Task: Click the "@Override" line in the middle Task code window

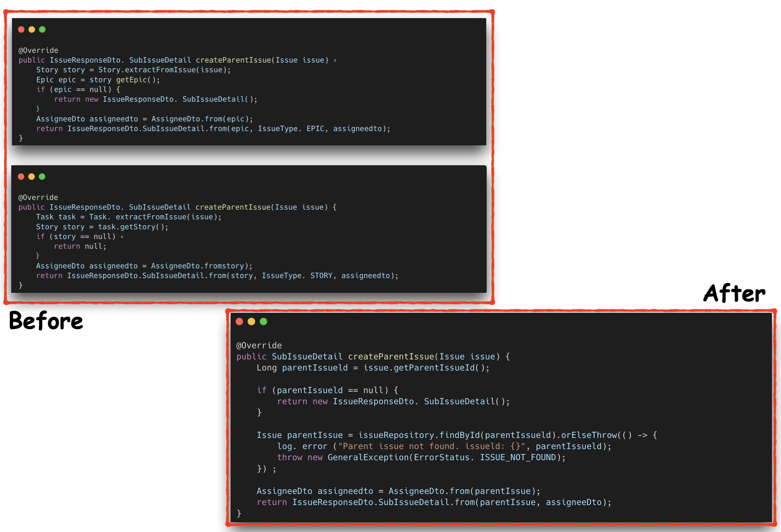Action: pyautogui.click(x=38, y=198)
